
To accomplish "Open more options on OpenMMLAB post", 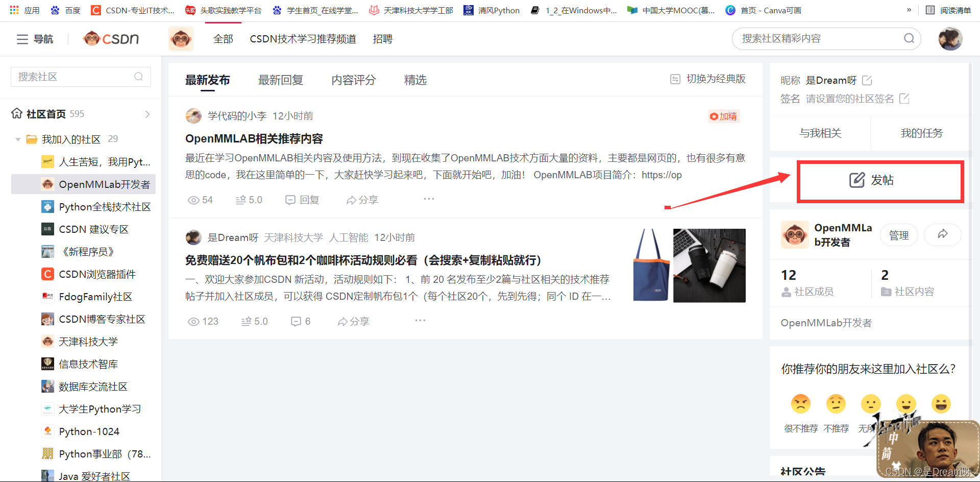I will (429, 199).
